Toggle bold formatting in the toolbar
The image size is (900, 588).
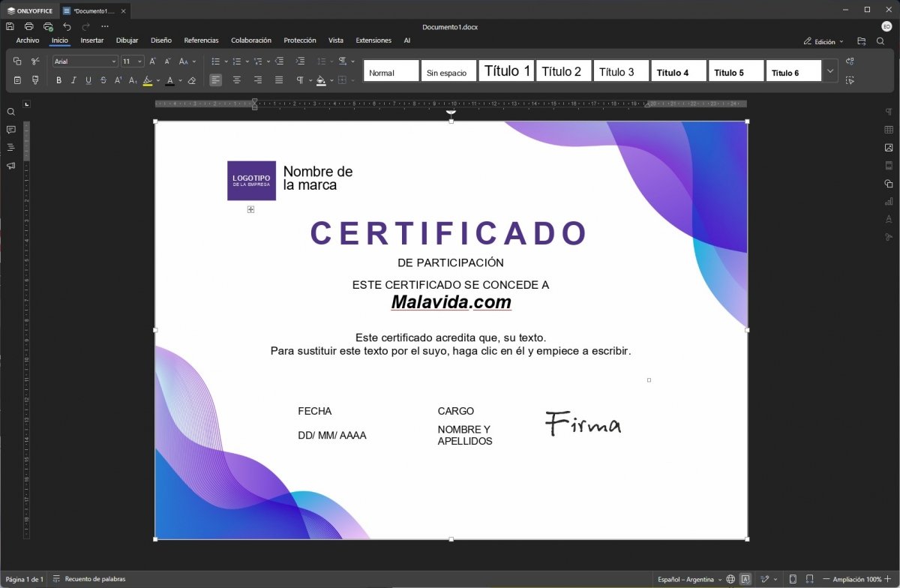coord(59,80)
